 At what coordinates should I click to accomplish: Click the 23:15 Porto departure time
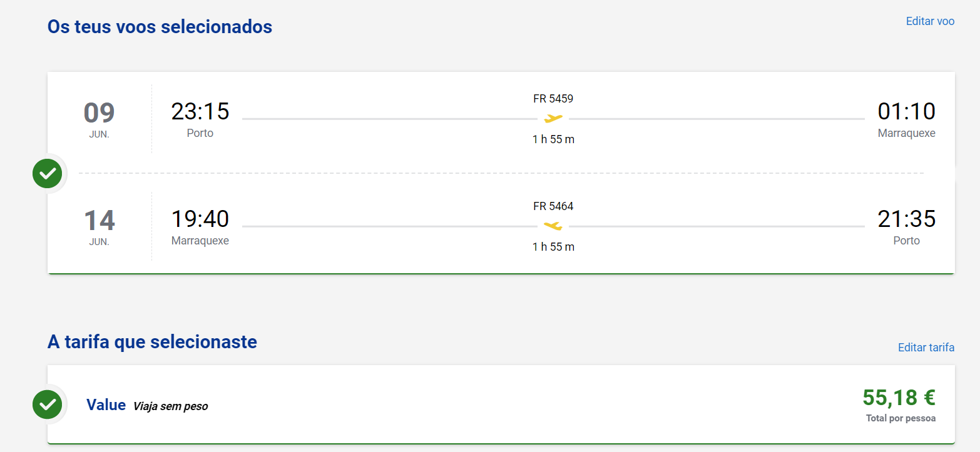pos(200,112)
